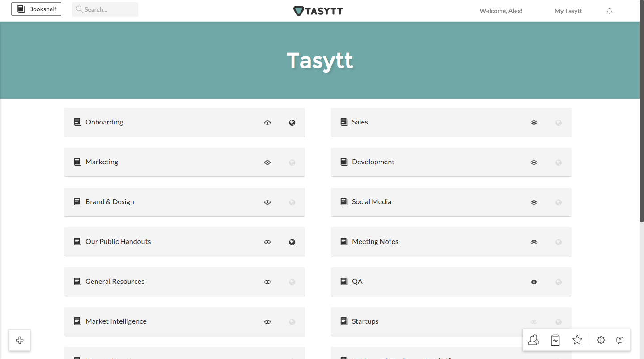
Task: Toggle the eye visibility for Social Media
Action: 534,202
